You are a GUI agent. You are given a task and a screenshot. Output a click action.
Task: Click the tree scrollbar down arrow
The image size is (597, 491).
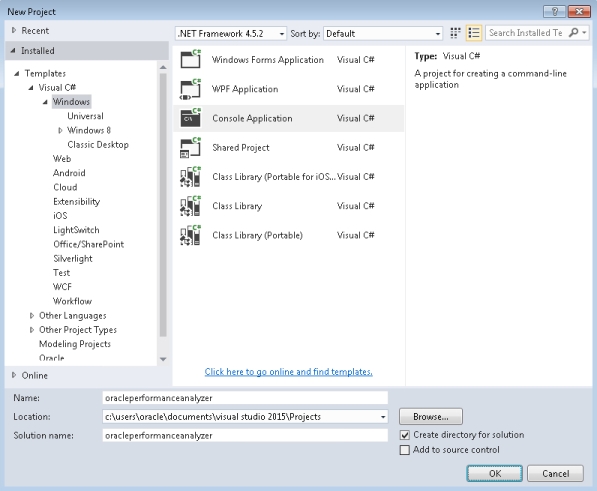pyautogui.click(x=163, y=359)
